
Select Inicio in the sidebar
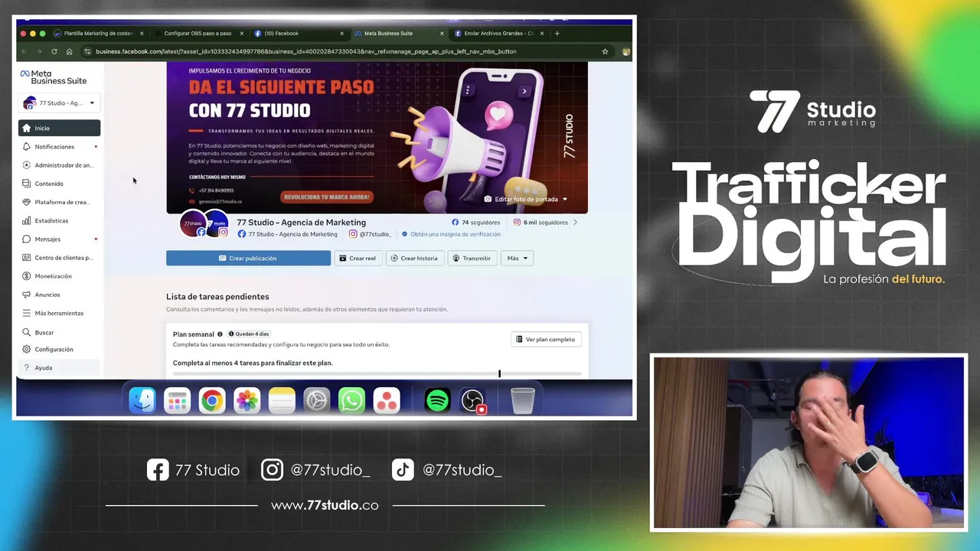pyautogui.click(x=59, y=128)
